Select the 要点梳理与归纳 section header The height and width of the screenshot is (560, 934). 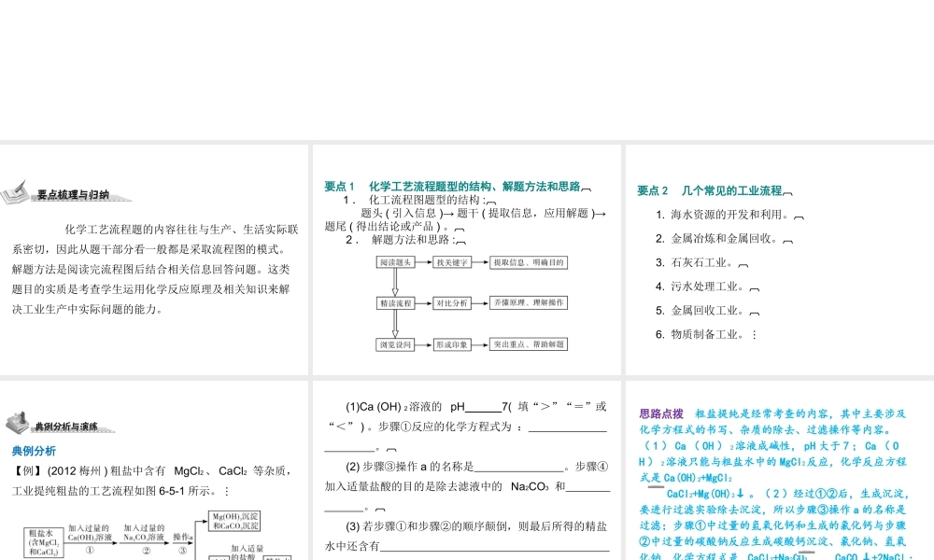tap(73, 195)
